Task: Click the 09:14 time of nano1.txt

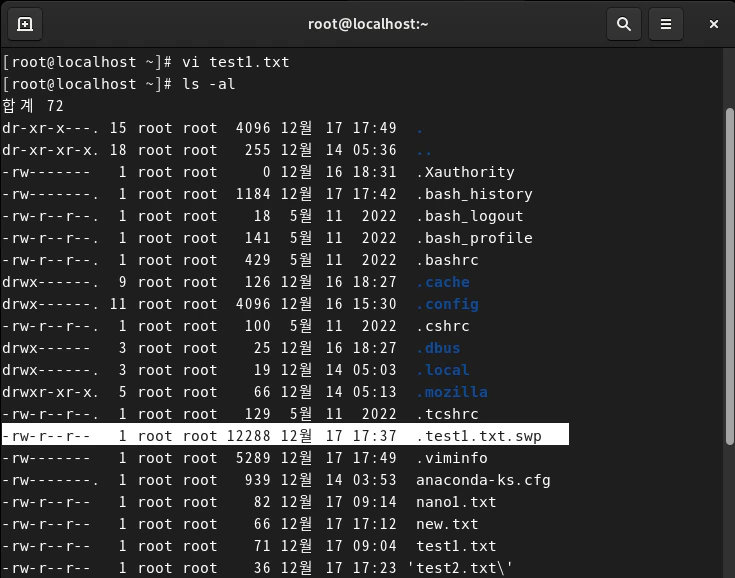Action: 375,502
